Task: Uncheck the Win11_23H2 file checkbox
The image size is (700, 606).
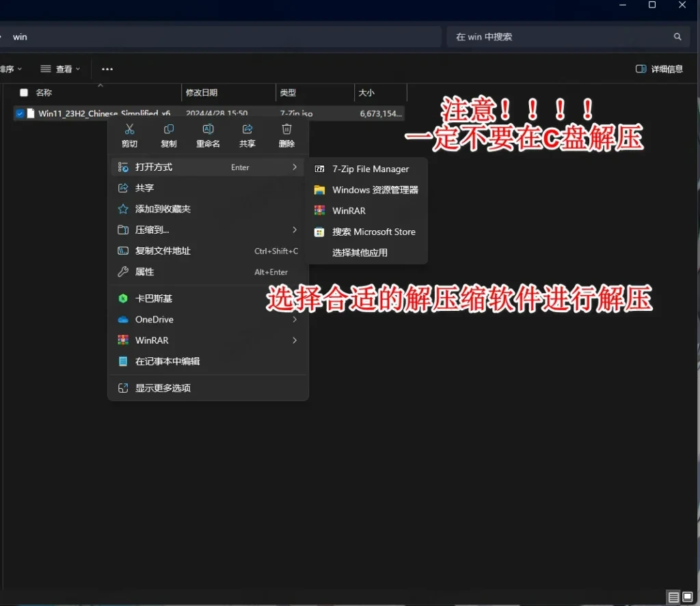Action: (20, 114)
